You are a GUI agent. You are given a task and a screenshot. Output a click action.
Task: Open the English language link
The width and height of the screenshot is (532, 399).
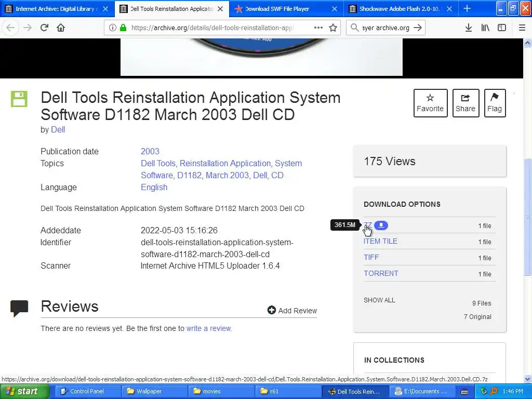pyautogui.click(x=154, y=187)
